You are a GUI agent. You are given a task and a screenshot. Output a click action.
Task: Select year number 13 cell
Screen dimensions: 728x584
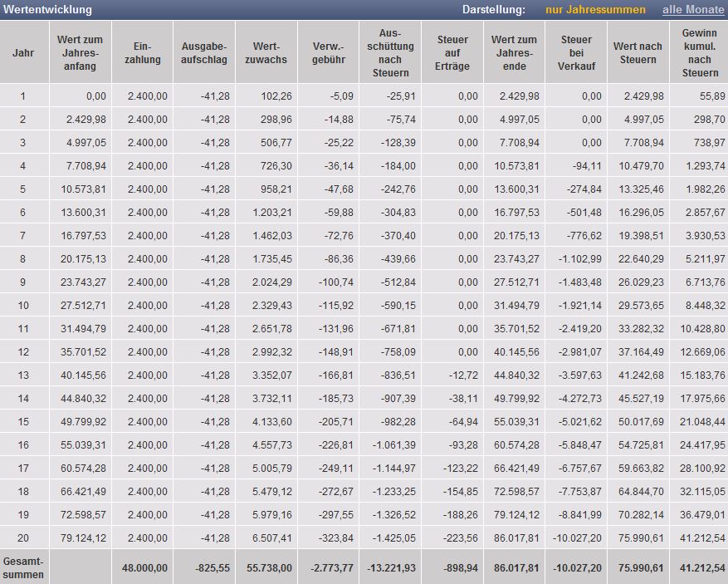tap(23, 375)
